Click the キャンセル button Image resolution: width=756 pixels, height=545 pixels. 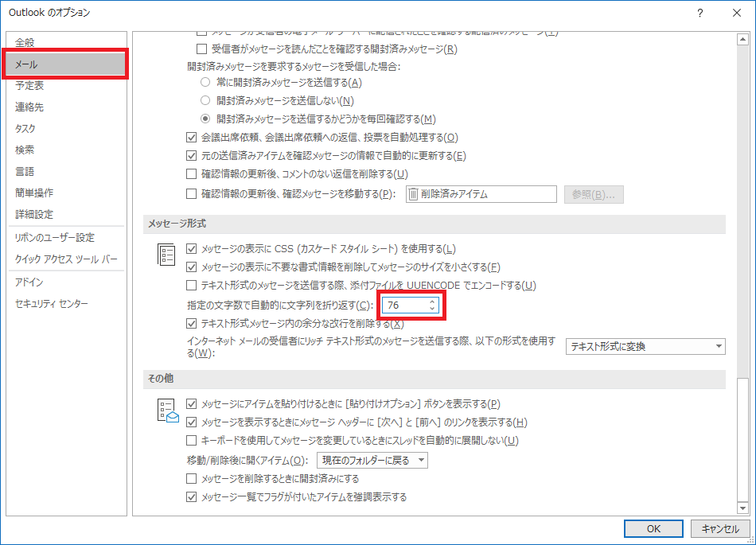tap(720, 528)
